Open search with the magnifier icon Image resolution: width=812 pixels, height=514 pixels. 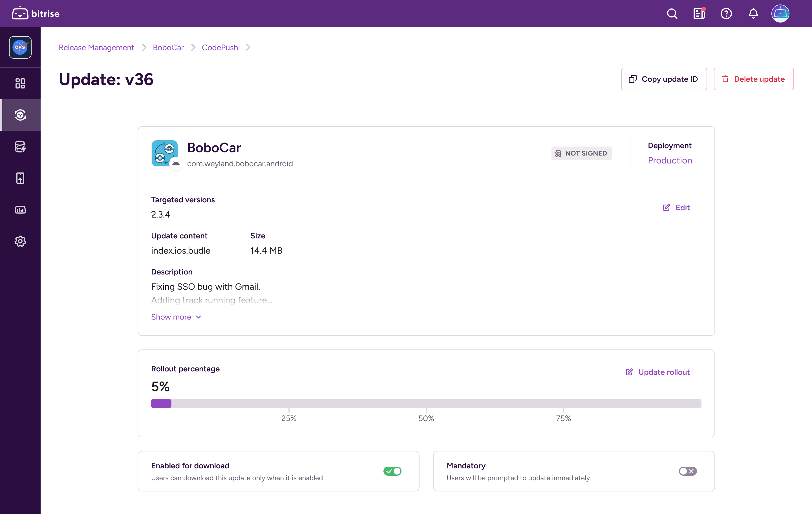point(672,14)
